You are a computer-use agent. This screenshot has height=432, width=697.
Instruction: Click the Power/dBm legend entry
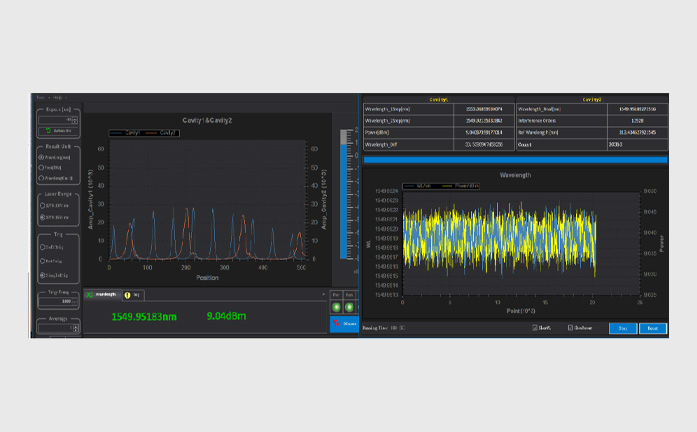[x=461, y=186]
